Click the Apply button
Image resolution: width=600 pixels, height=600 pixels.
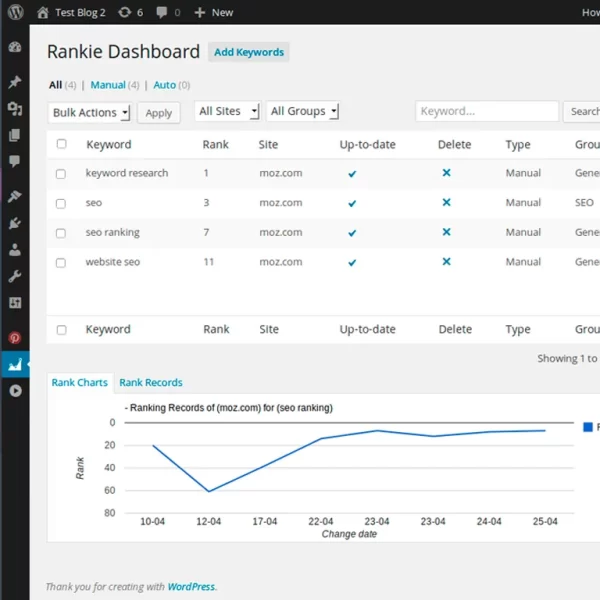coord(159,113)
